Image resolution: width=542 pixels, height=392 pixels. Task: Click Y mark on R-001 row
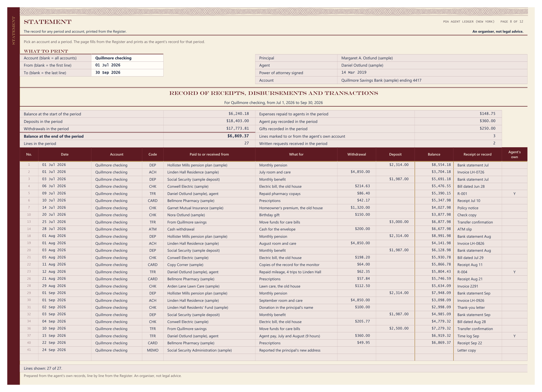[x=514, y=194]
